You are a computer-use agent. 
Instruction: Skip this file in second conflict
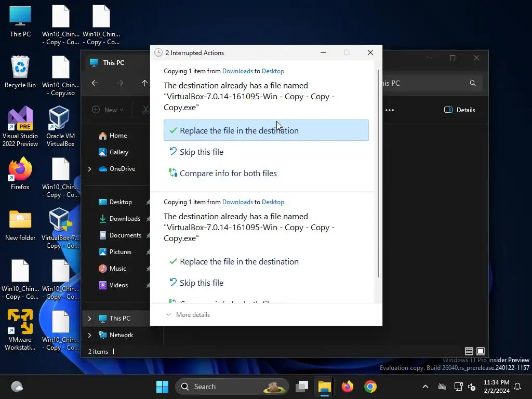[266, 283]
